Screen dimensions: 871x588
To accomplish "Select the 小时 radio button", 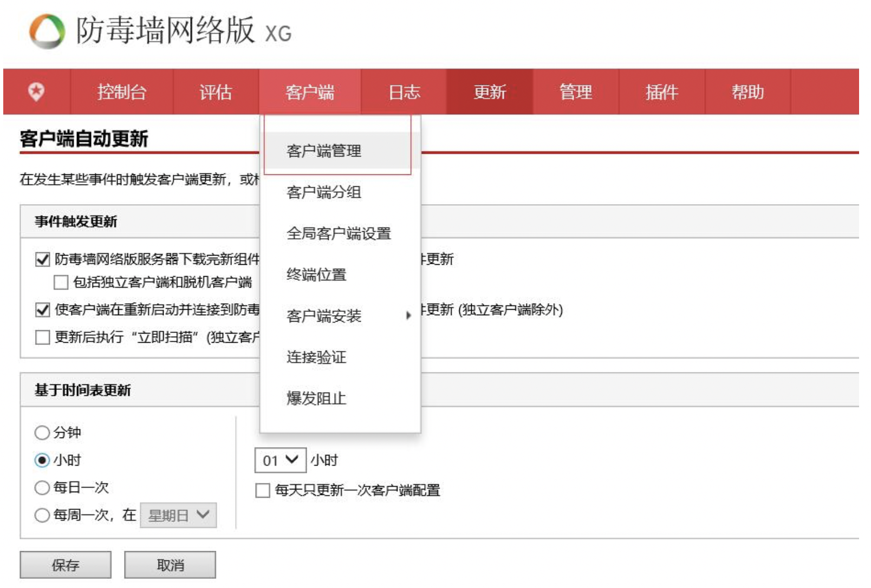I will point(42,460).
